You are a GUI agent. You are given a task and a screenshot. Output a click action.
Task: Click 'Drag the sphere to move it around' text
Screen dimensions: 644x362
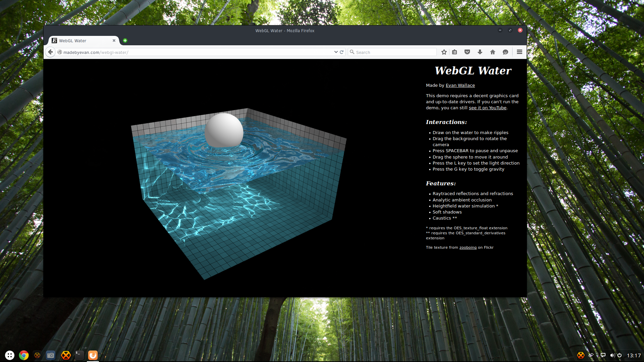pos(470,157)
